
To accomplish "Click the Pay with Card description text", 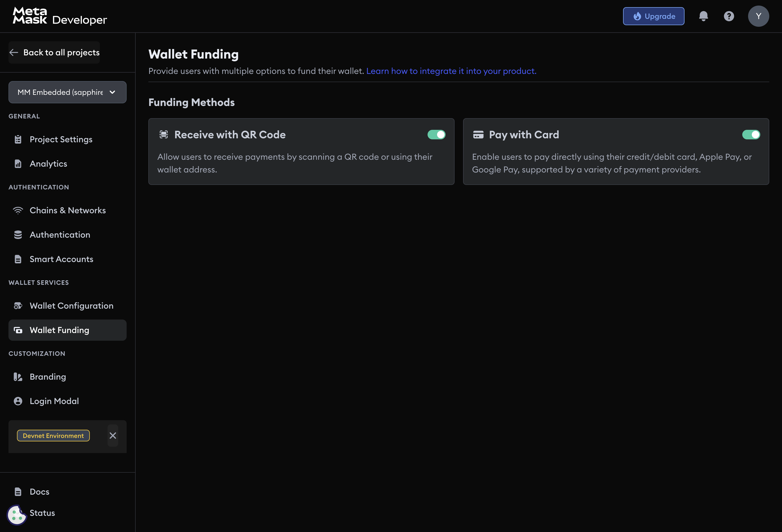I will (x=612, y=163).
